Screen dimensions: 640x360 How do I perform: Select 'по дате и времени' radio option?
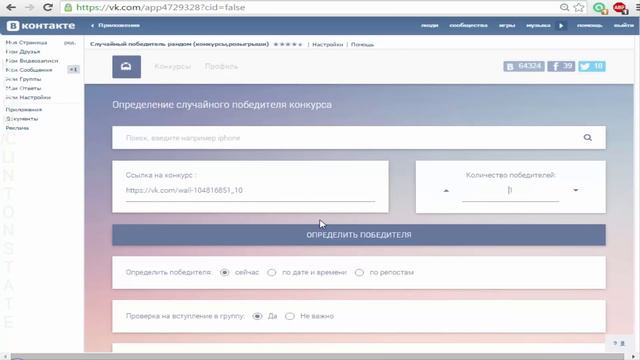(271, 272)
